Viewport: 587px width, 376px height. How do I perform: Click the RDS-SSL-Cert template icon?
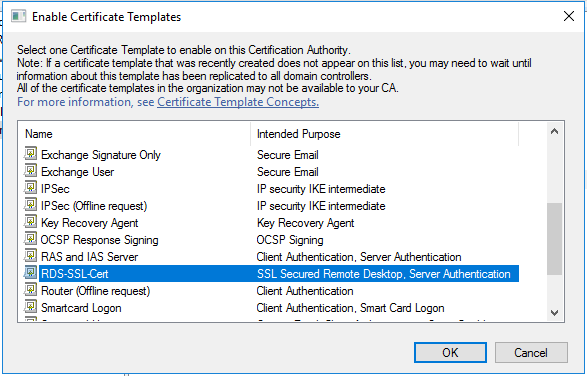coord(31,273)
